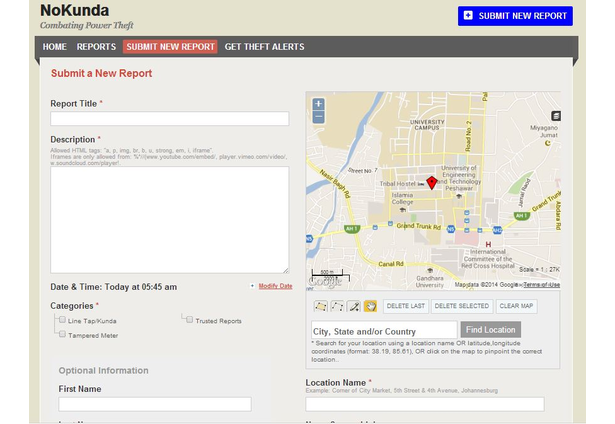The height and width of the screenshot is (424, 615).
Task: Check the Trusted Reports category
Action: click(x=190, y=320)
